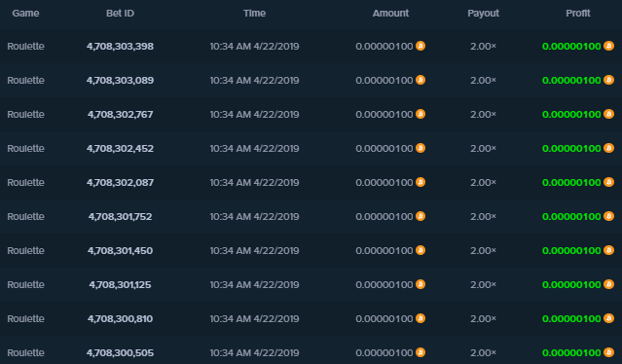Click the Profit column header
The width and height of the screenshot is (622, 364).
click(578, 13)
